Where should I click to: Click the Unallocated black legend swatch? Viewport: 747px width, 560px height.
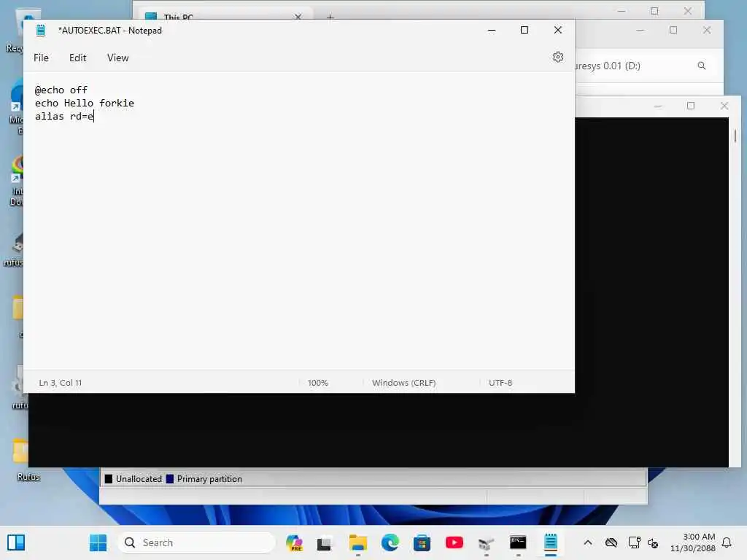(x=109, y=479)
